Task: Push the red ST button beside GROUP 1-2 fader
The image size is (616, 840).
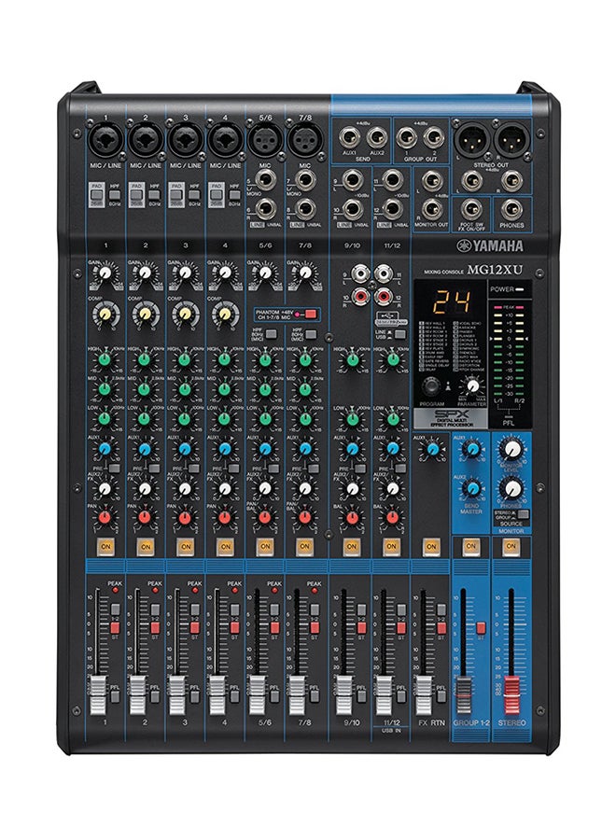Action: [x=481, y=628]
